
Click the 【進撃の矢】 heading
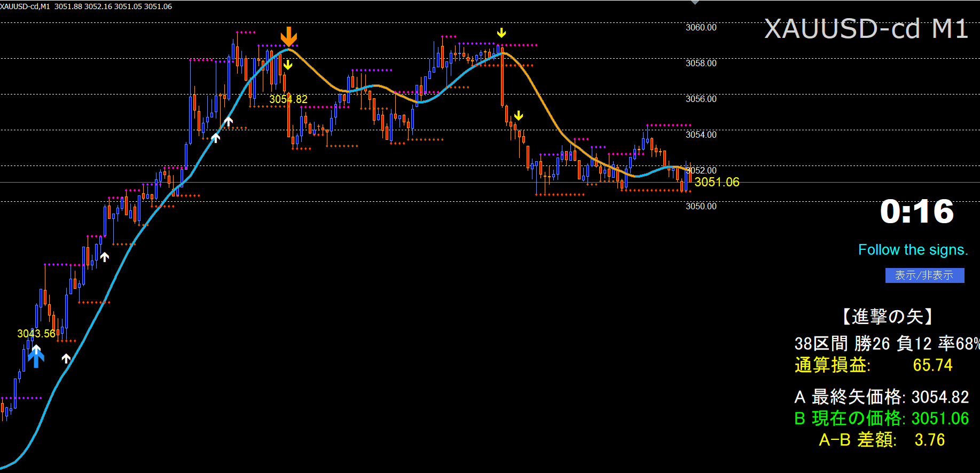coord(888,317)
